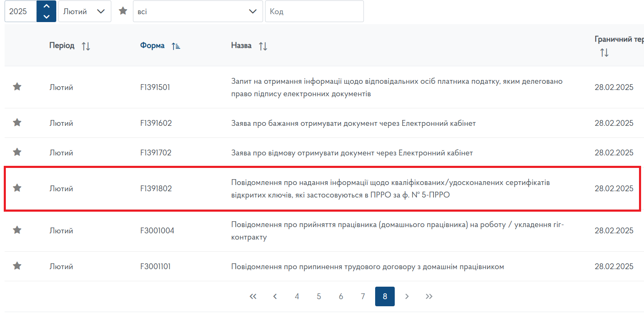
Task: Open the Лютий month dropdown
Action: click(85, 11)
